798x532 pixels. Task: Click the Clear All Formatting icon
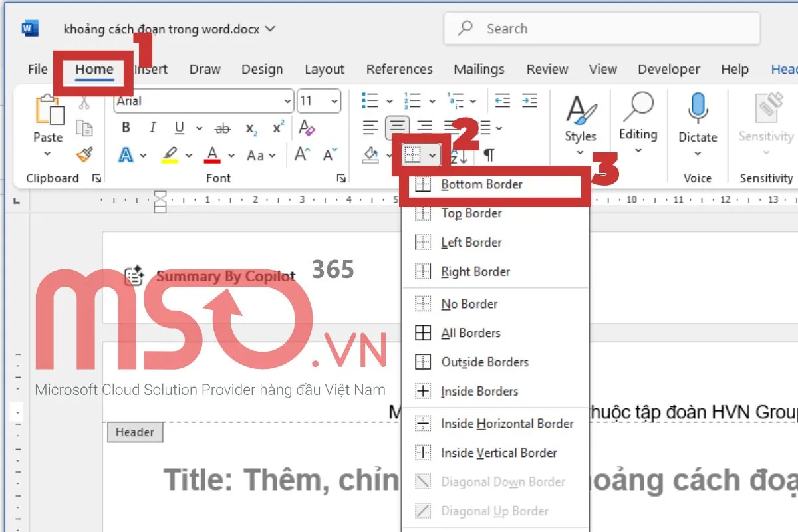point(307,128)
